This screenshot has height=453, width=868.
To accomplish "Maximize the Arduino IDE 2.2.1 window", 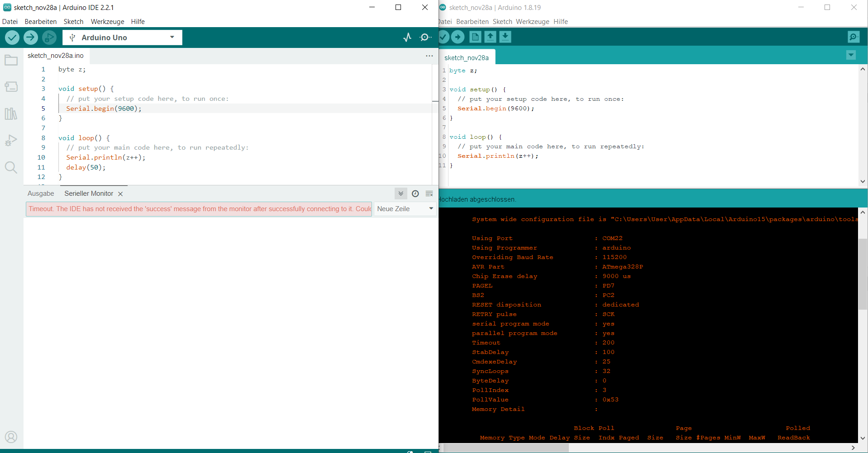I will tap(398, 7).
